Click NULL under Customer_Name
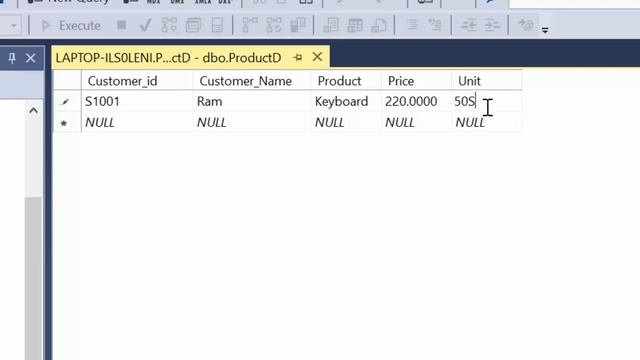 [252, 122]
